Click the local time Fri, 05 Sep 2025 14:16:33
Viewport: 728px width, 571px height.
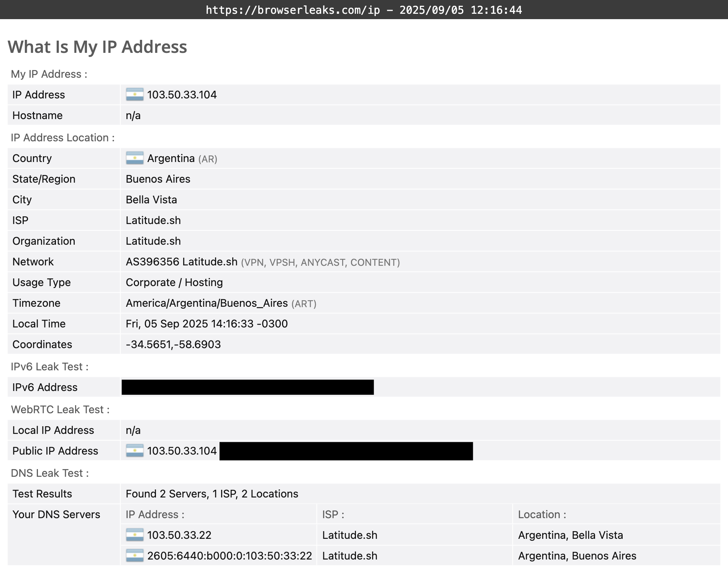[190, 324]
